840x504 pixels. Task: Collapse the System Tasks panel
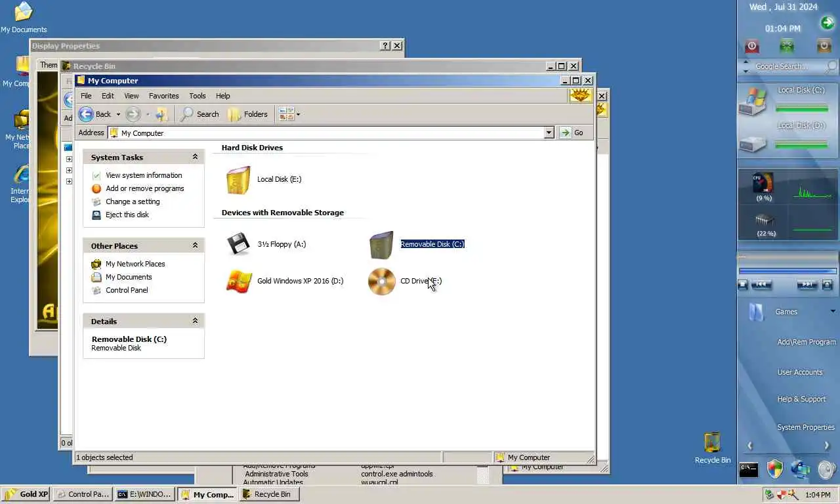[x=195, y=157]
